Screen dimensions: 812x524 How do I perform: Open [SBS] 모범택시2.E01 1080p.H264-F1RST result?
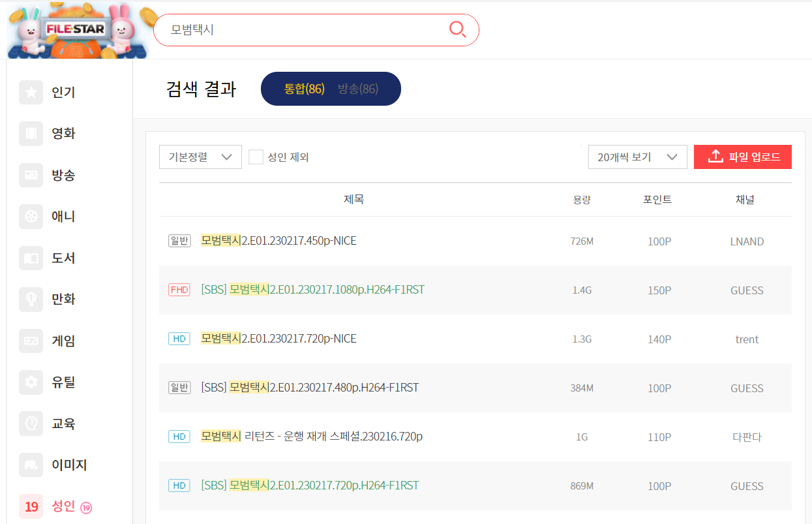click(312, 290)
